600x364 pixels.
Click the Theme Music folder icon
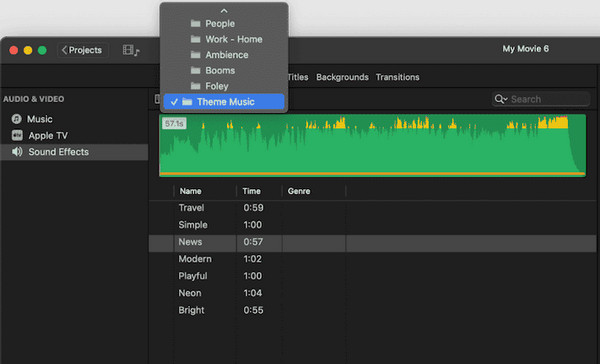pyautogui.click(x=187, y=102)
